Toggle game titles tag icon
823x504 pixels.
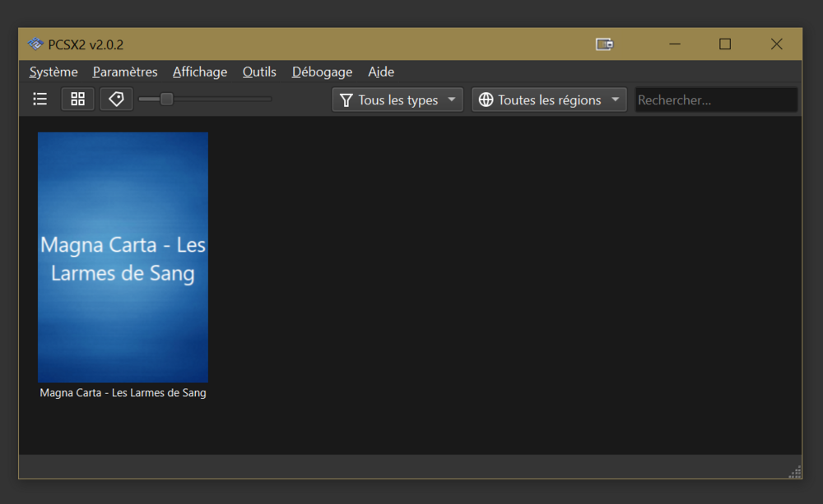[x=116, y=99]
